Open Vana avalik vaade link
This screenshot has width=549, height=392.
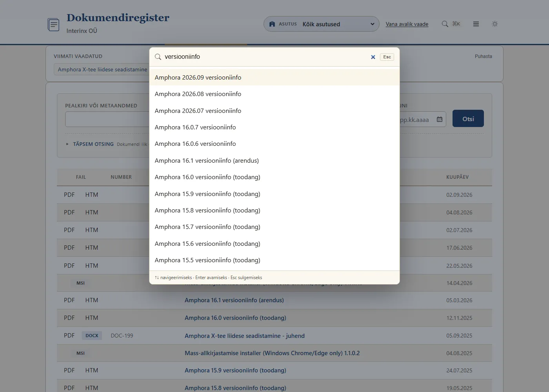click(407, 24)
